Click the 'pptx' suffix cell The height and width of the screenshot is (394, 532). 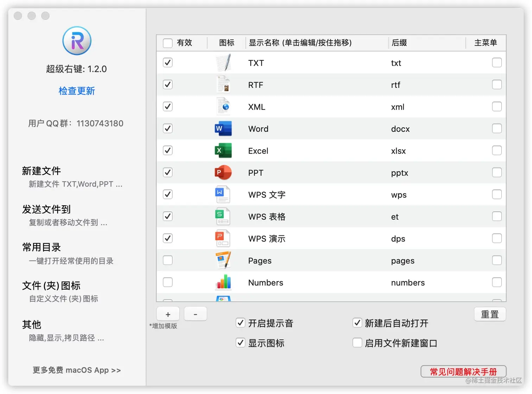pos(400,173)
